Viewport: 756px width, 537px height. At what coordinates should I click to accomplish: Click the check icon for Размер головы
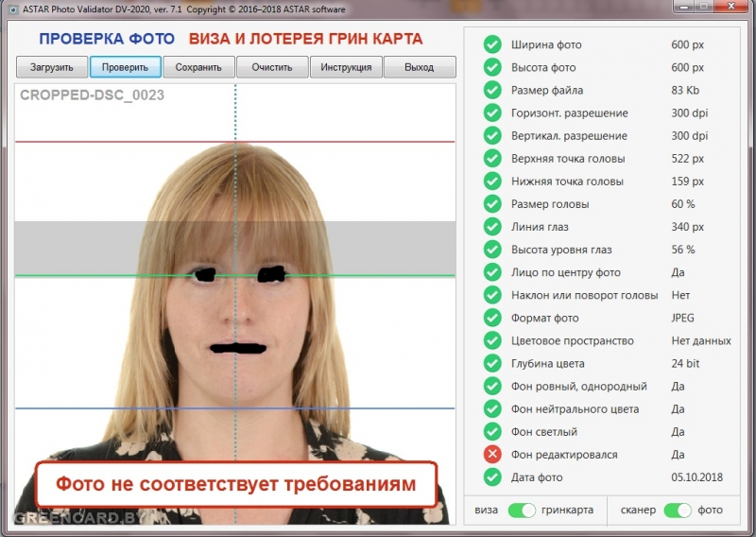(x=492, y=203)
